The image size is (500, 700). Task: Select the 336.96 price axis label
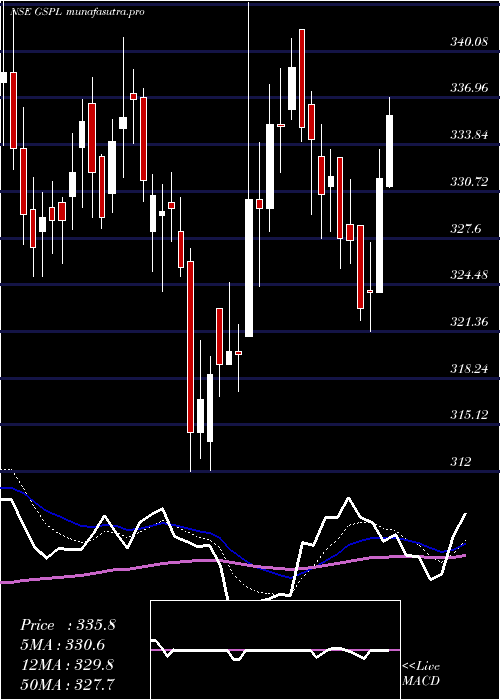coord(469,88)
